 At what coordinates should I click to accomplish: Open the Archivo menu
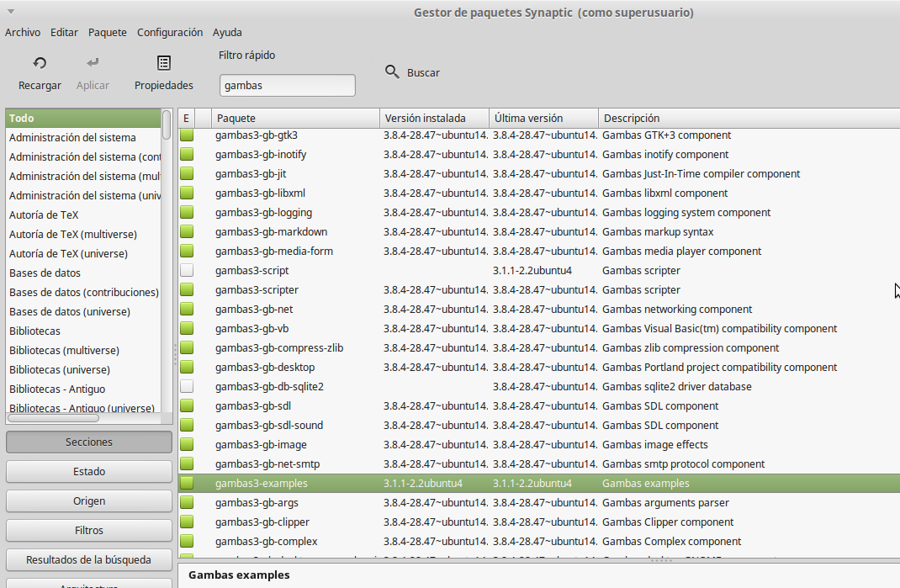click(x=23, y=32)
